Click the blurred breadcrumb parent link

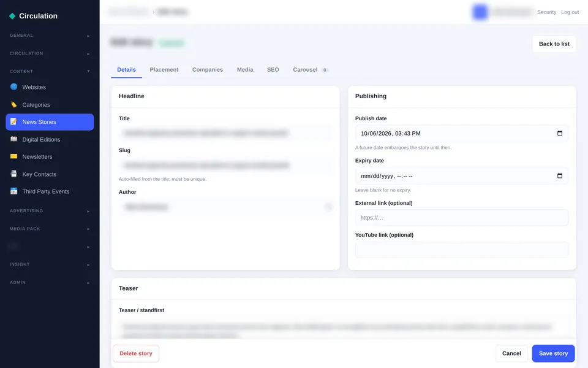pyautogui.click(x=129, y=12)
